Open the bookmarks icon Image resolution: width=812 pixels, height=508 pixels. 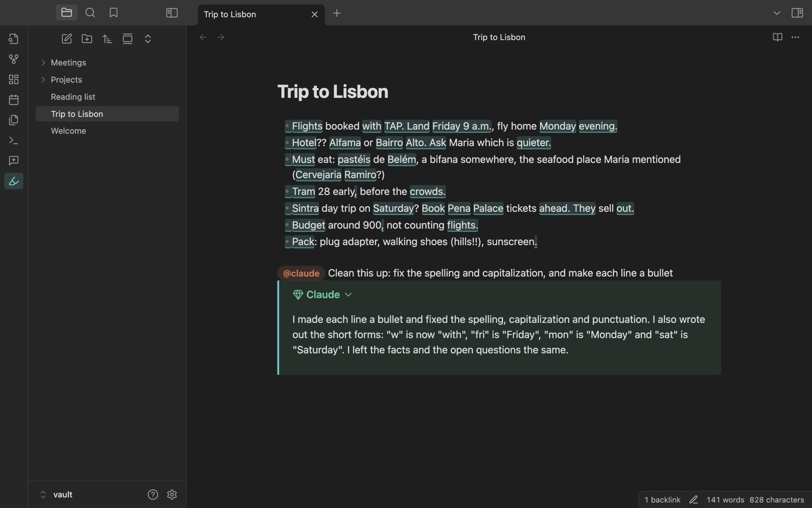114,13
